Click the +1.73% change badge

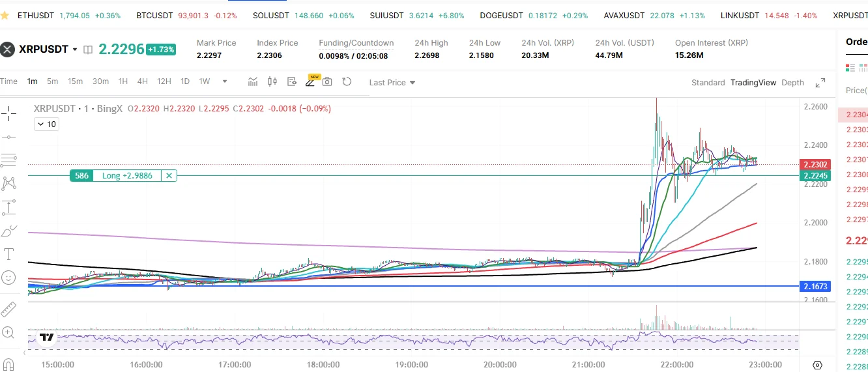(161, 49)
